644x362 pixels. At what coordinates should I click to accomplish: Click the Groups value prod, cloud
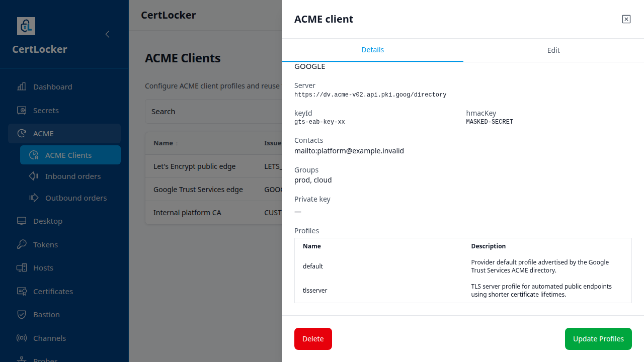[313, 180]
